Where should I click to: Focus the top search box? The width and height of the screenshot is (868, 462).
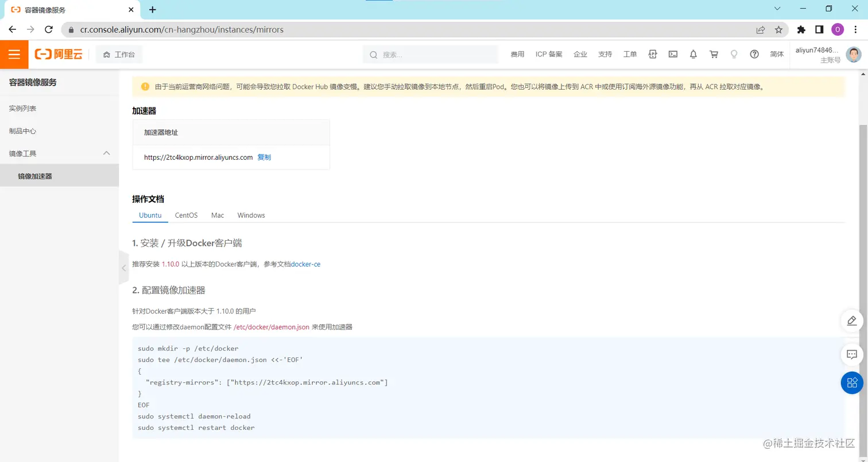point(431,55)
